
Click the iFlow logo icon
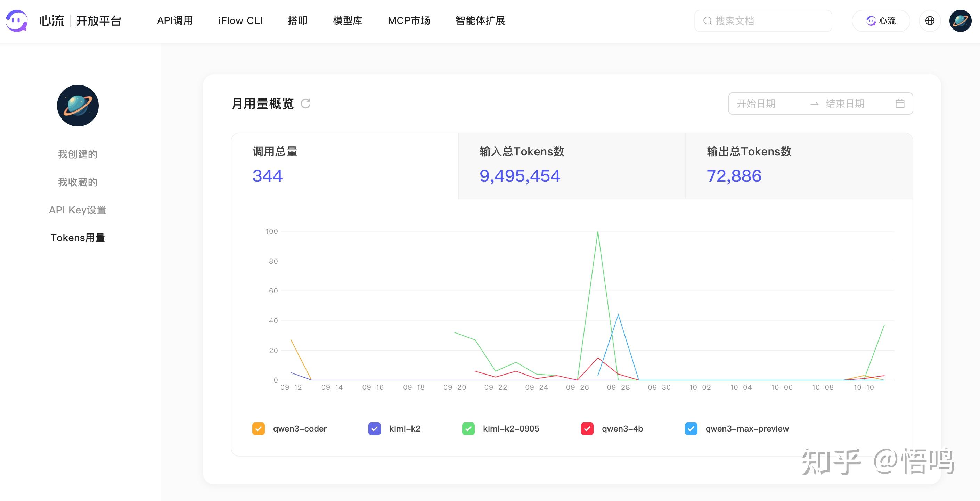(17, 20)
